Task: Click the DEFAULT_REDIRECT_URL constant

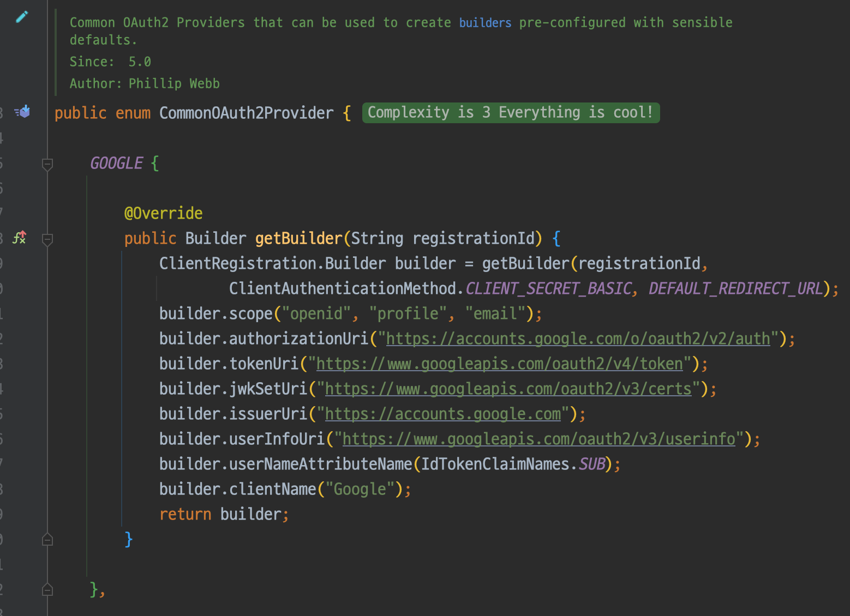Action: click(x=735, y=288)
